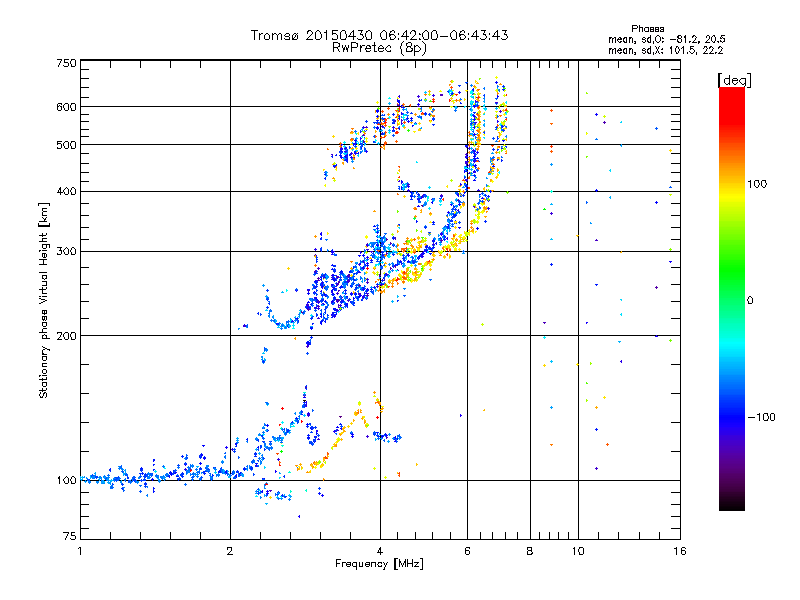
Task: Click the y-axis tick label "750"
Action: [66, 63]
